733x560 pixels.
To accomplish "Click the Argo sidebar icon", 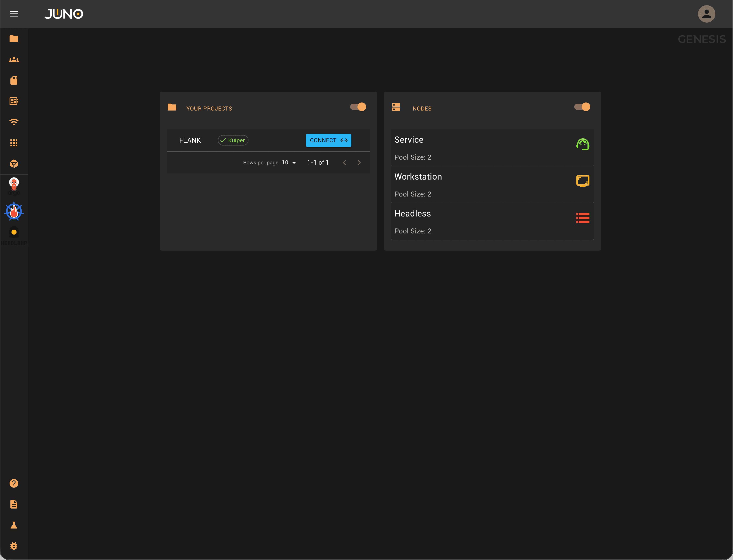I will click(x=14, y=186).
